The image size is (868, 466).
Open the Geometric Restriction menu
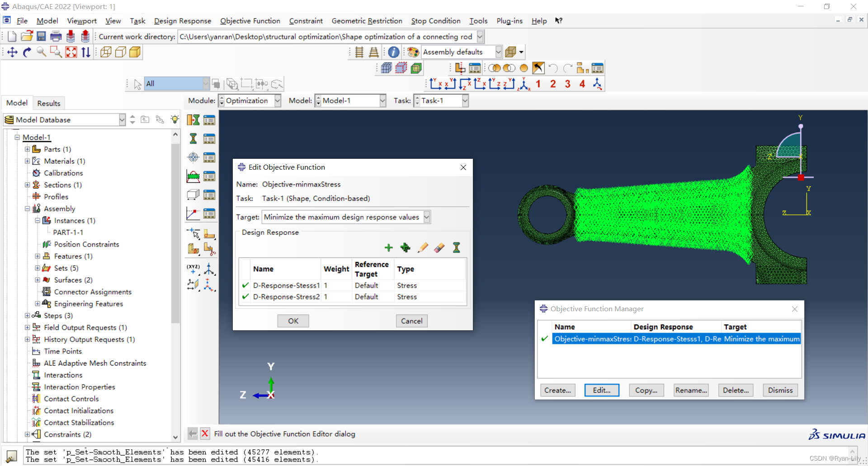point(367,21)
